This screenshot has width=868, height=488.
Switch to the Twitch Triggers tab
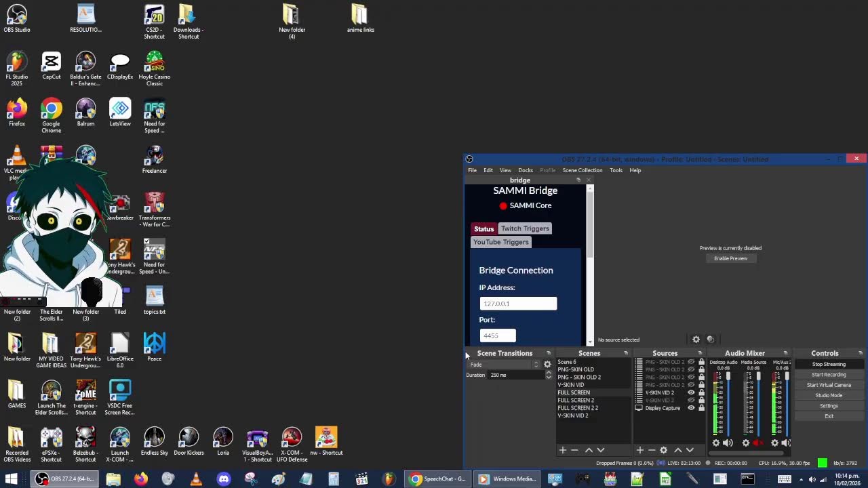(525, 228)
